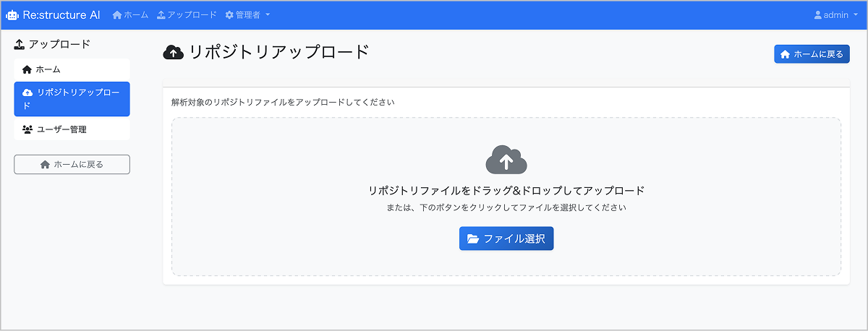
Task: Click the blue ホームに戻る button at top right
Action: pyautogui.click(x=812, y=54)
